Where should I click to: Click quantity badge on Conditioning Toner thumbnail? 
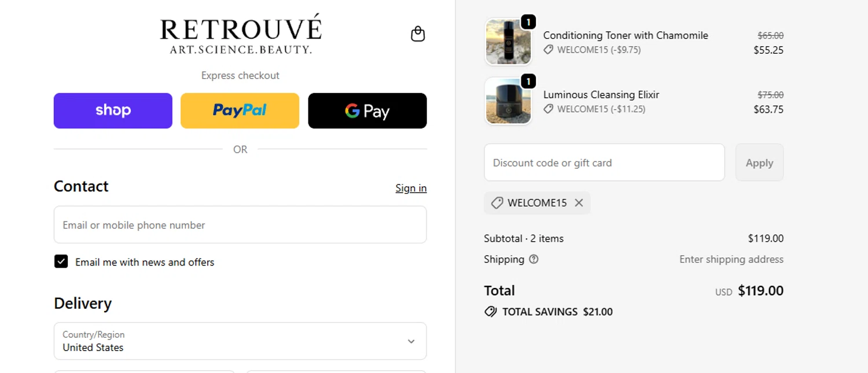click(x=528, y=22)
